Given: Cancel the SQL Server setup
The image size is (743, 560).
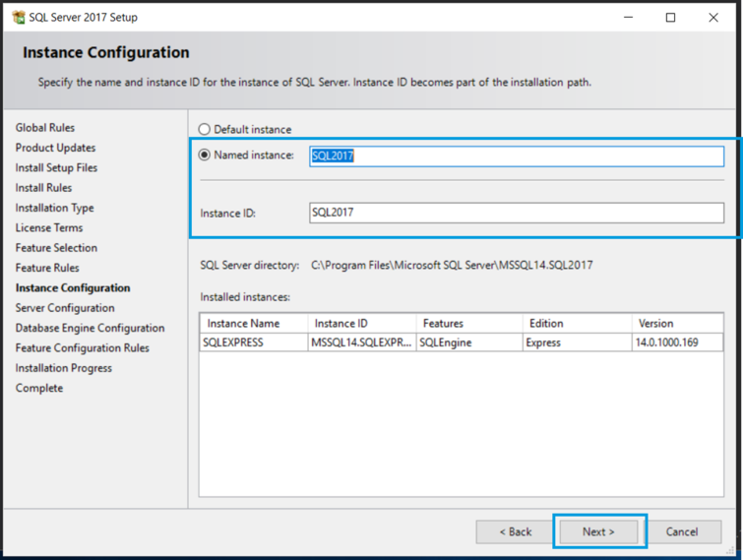Looking at the screenshot, I should point(681,531).
